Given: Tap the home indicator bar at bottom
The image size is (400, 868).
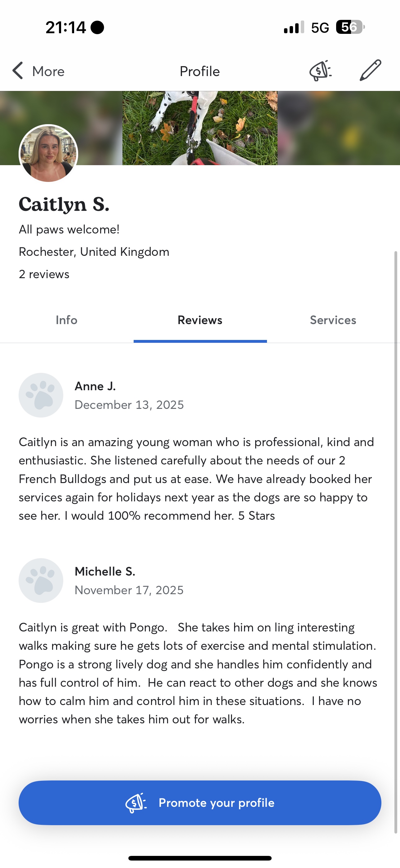Looking at the screenshot, I should pyautogui.click(x=200, y=858).
